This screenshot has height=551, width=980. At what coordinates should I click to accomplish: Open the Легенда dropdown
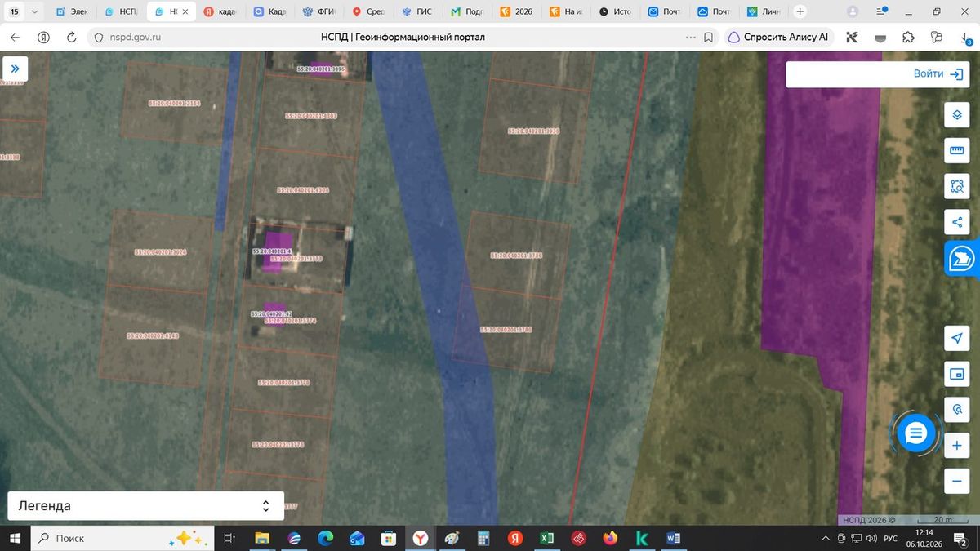pyautogui.click(x=145, y=506)
